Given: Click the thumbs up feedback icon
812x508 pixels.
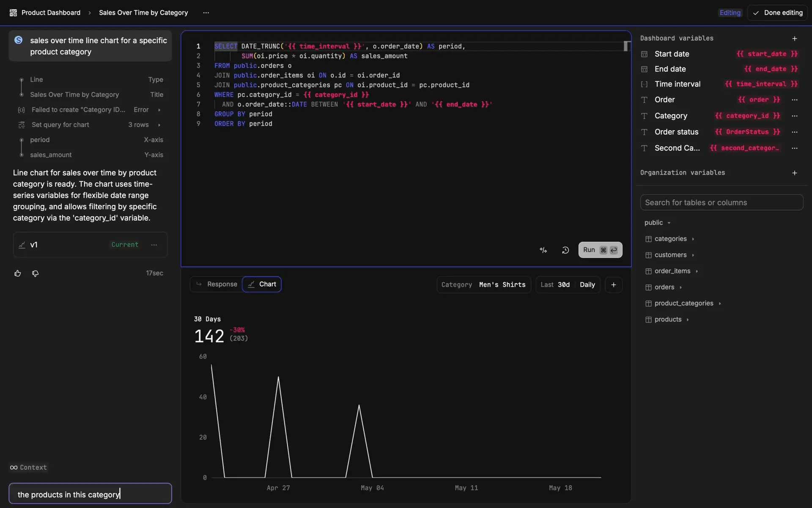Looking at the screenshot, I should click(x=17, y=273).
